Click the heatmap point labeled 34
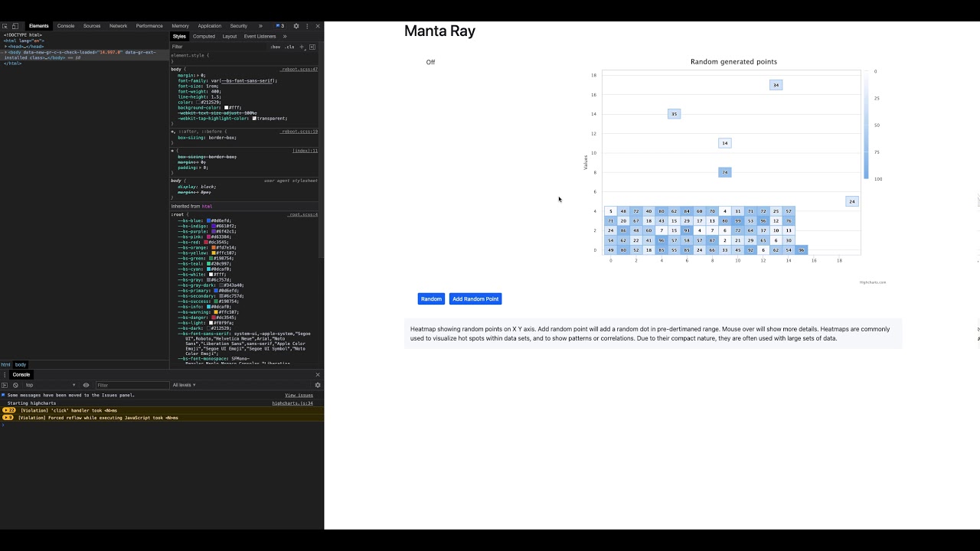This screenshot has height=551, width=980. tap(776, 85)
